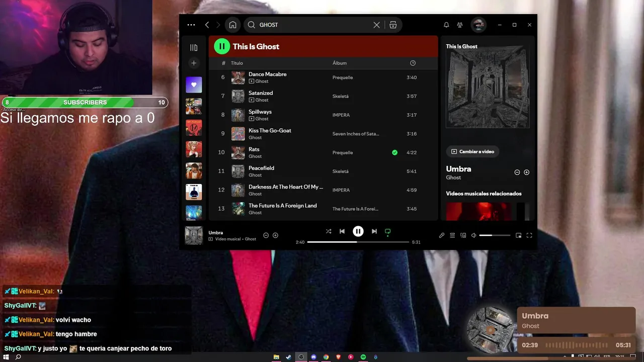Sort tracks by Álbum column
Screen dimensions: 644x362
point(340,63)
